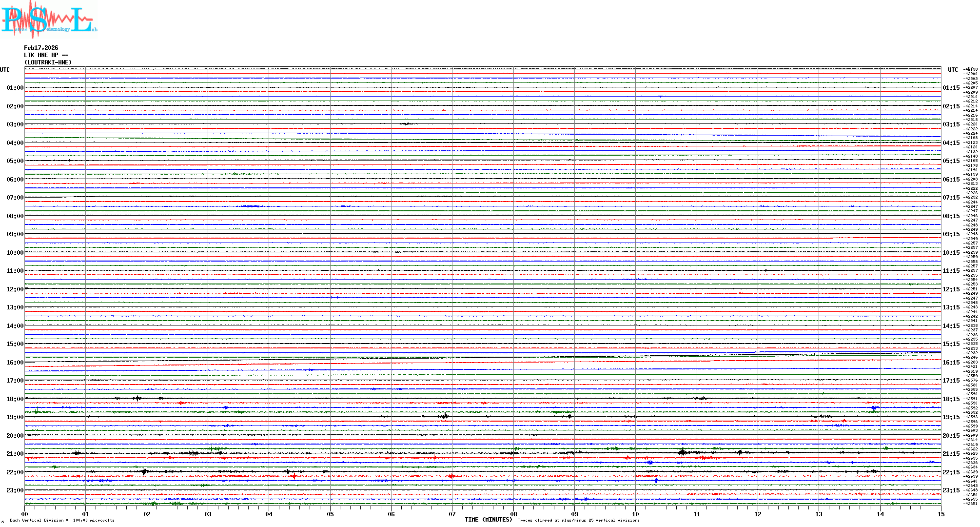Click minute tick 07 on bottom axis
The height and width of the screenshot is (527, 980).
point(452,514)
